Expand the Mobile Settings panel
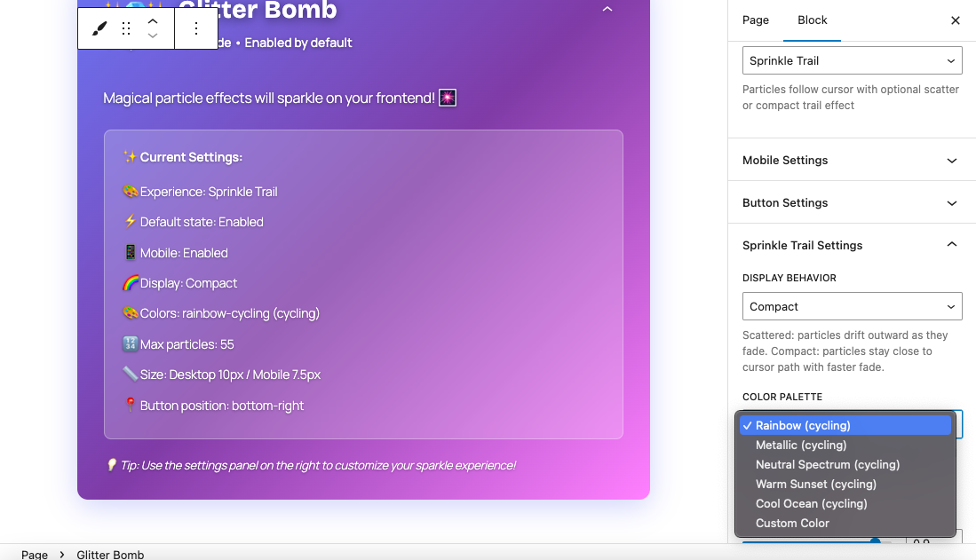The image size is (976, 560). (x=851, y=161)
